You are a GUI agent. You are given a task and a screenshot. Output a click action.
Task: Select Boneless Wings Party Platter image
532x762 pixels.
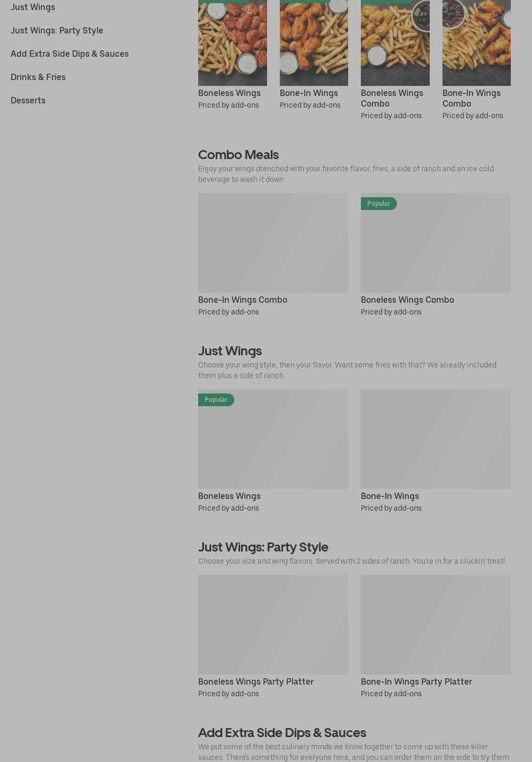pos(273,625)
